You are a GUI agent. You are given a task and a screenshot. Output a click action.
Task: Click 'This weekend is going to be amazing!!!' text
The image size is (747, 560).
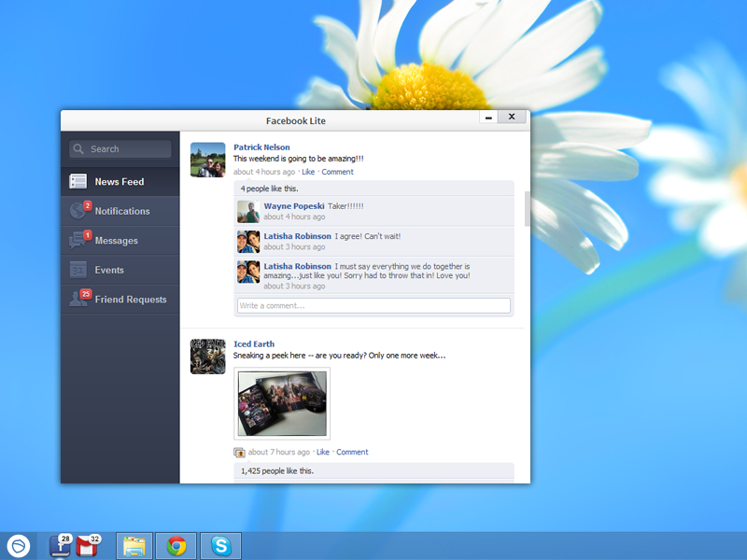pos(298,159)
